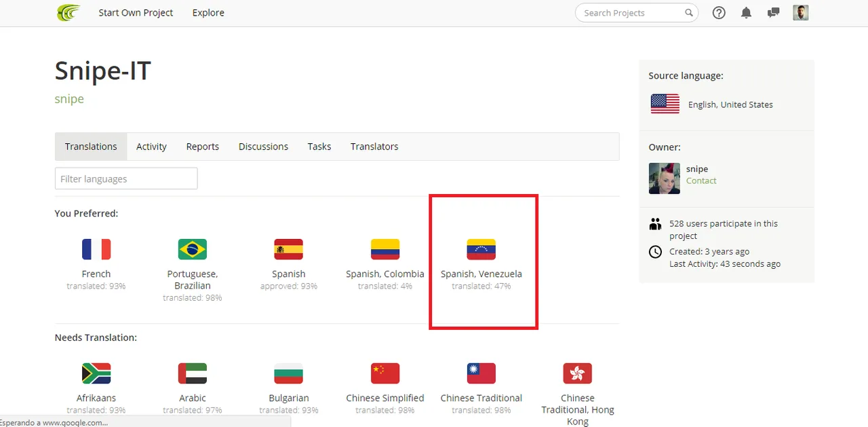The width and height of the screenshot is (868, 427).
Task: Open the user profile avatar
Action: point(801,12)
